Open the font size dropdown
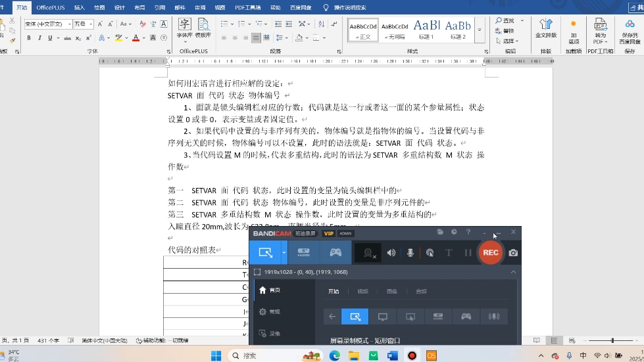This screenshot has width=644, height=362. [x=91, y=24]
